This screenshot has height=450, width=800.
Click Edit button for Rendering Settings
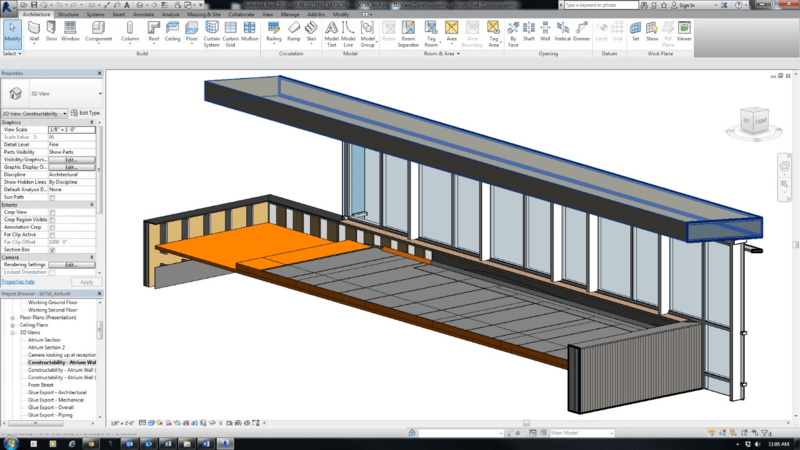(71, 265)
